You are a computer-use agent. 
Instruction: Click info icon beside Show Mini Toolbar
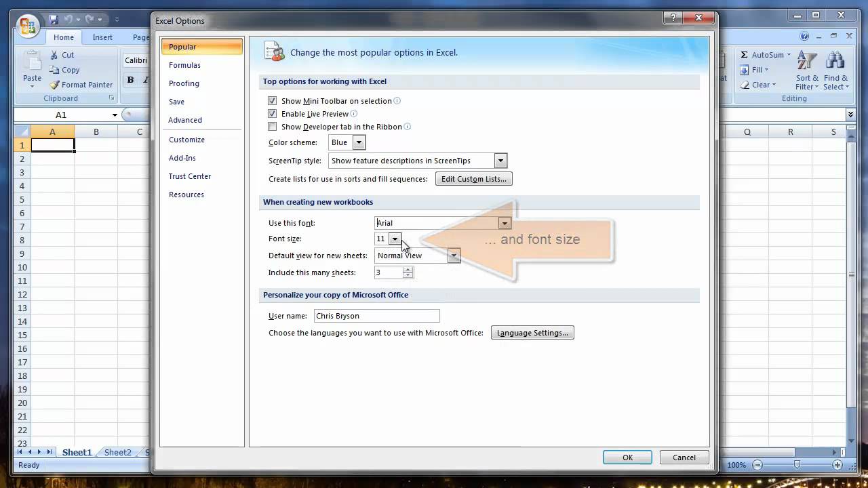pos(397,101)
